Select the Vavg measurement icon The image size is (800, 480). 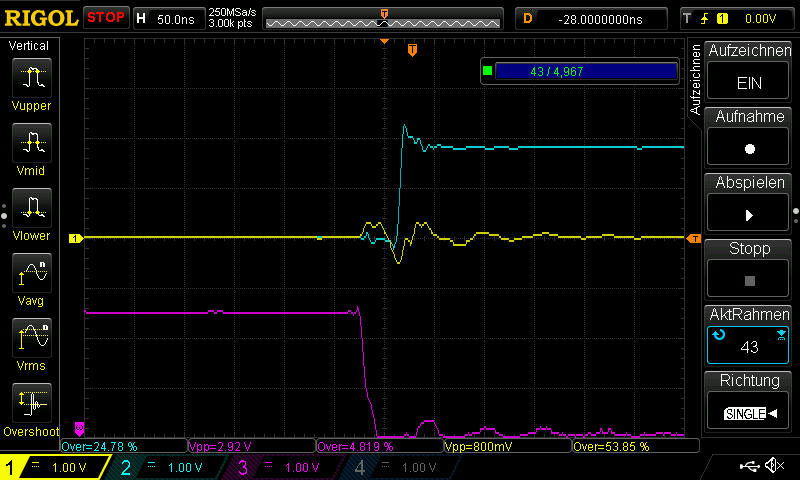(x=31, y=272)
